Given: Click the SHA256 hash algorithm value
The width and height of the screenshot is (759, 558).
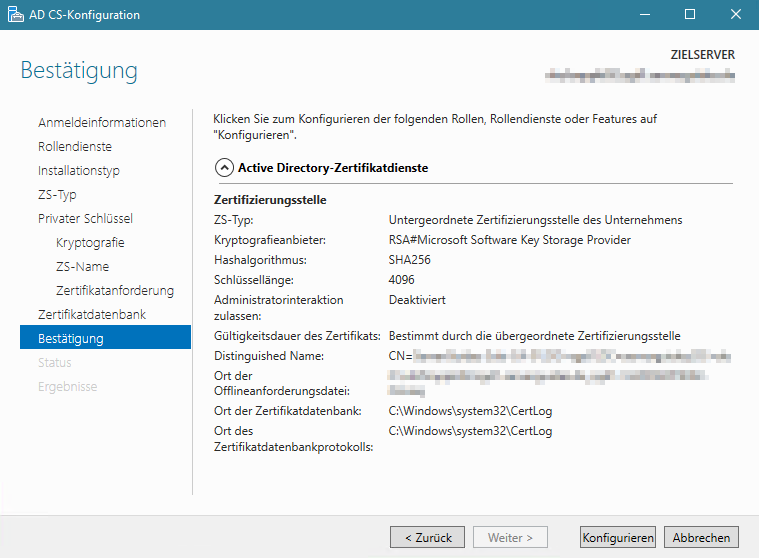Looking at the screenshot, I should pos(410,260).
